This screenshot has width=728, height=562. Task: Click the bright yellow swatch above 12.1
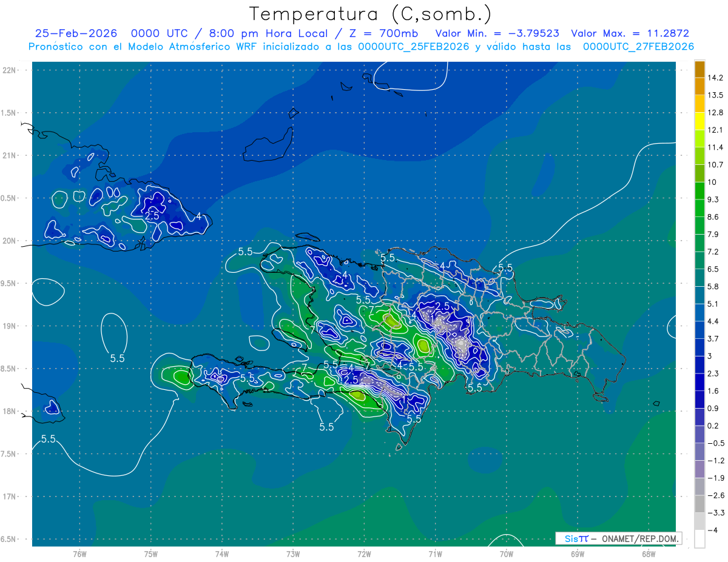[x=699, y=121]
